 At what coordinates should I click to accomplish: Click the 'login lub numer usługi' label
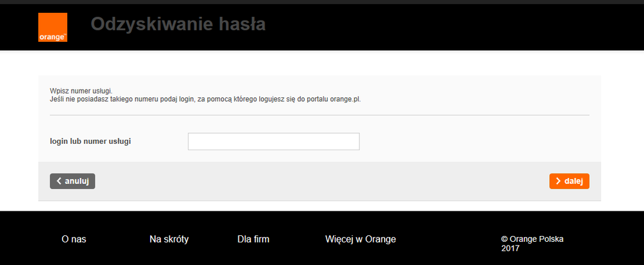(90, 141)
